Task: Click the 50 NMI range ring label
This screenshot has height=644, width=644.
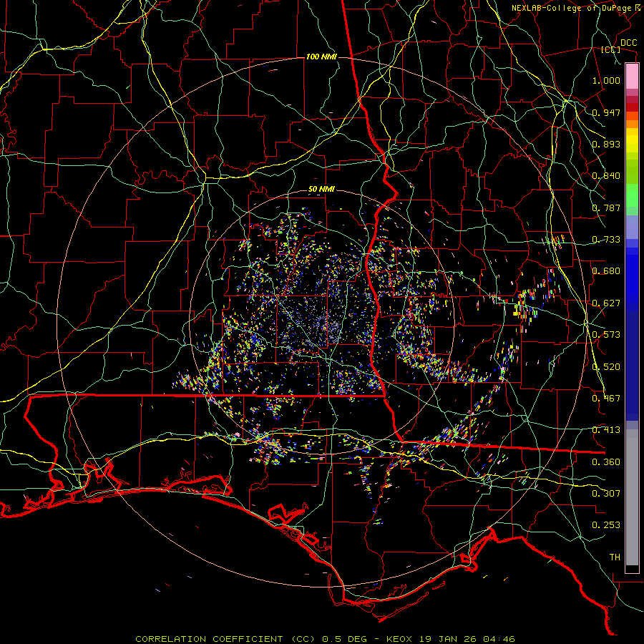Action: click(x=321, y=190)
